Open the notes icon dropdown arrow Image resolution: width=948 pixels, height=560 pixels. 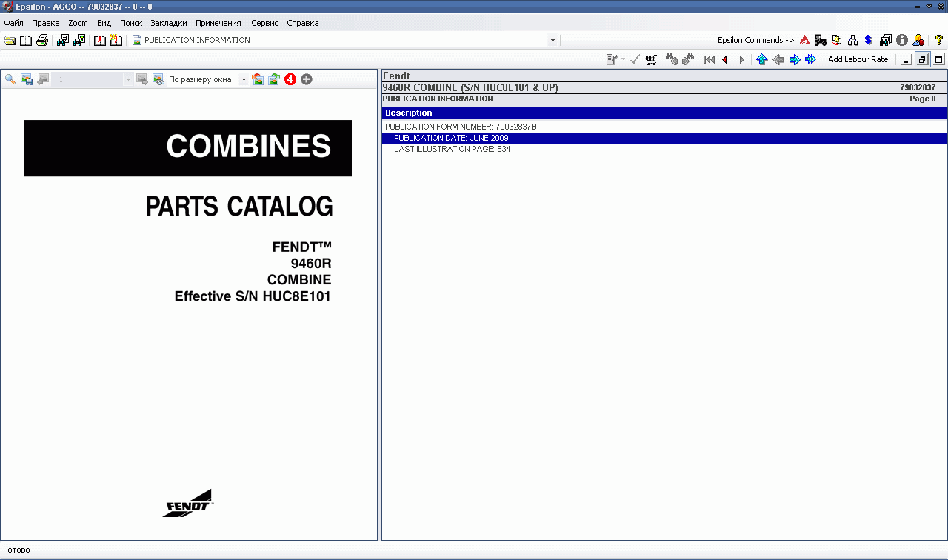(x=623, y=59)
